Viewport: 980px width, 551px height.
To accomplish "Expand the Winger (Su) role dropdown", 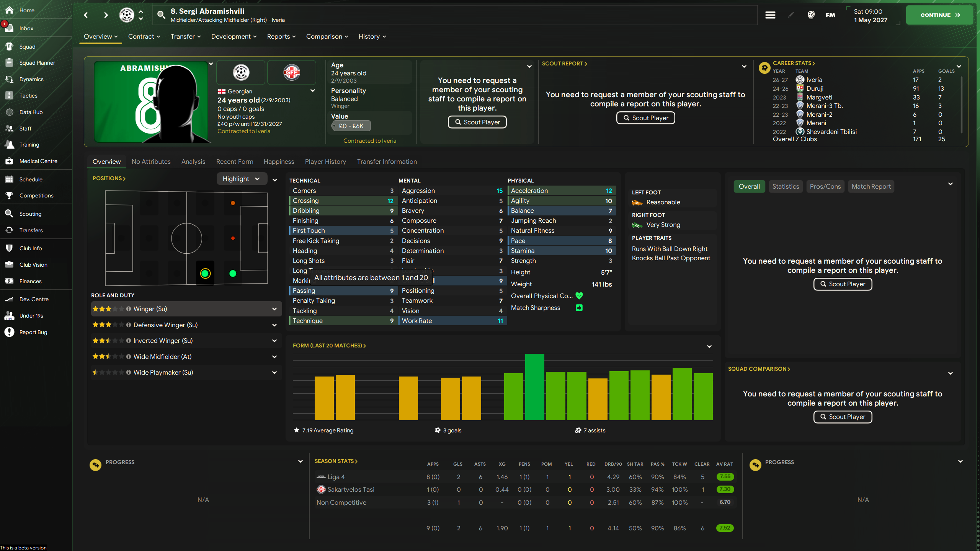I will click(x=274, y=309).
